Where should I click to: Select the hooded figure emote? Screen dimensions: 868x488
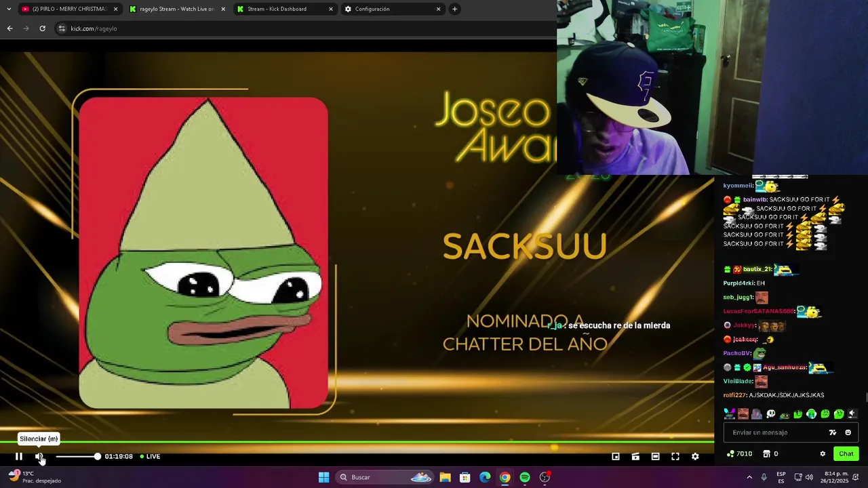point(757,414)
